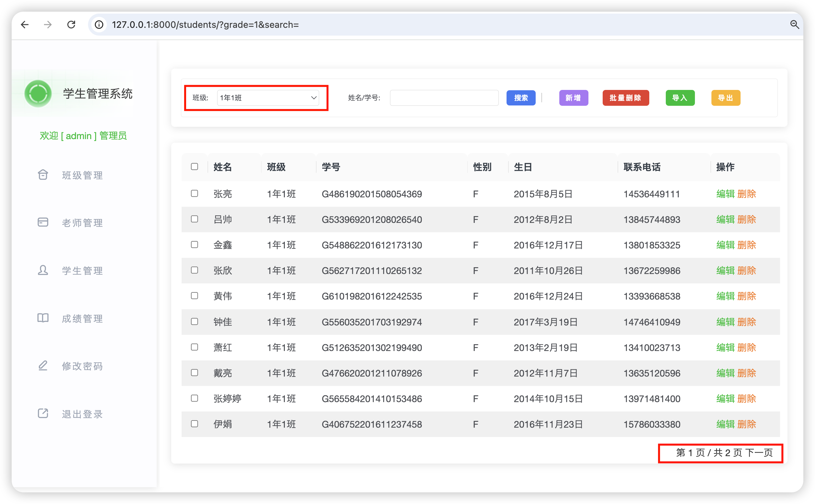Click the class management sidebar icon
Screen dimensions: 815x504
point(43,175)
